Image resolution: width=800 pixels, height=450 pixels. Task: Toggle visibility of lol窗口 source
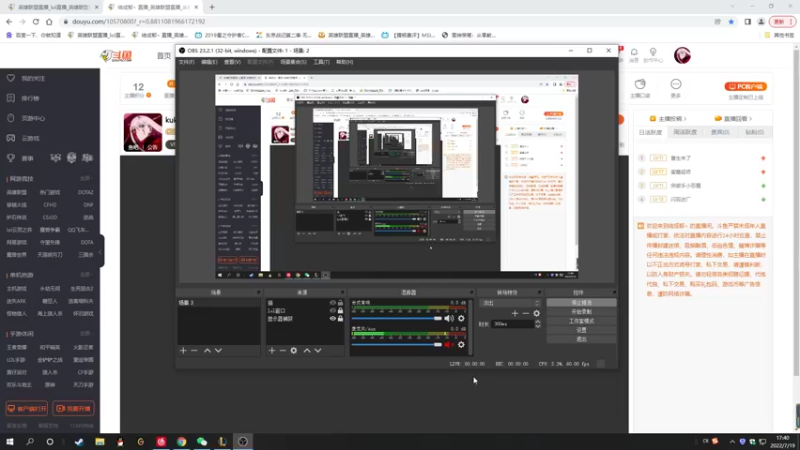coord(333,310)
